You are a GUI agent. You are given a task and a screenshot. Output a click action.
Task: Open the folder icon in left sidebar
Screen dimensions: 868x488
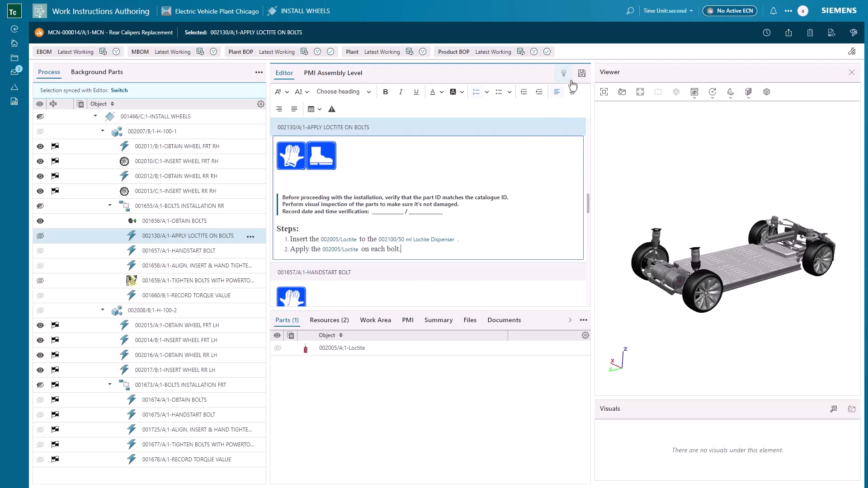14,58
